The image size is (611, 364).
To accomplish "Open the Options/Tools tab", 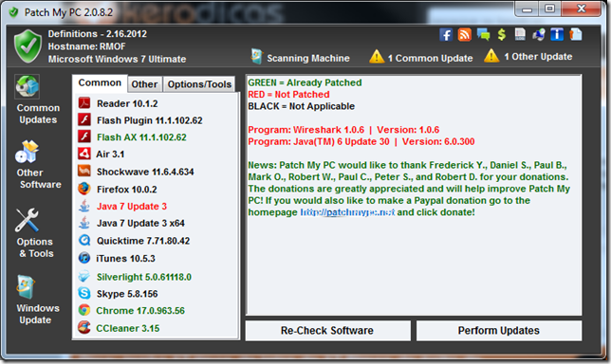I will 199,84.
